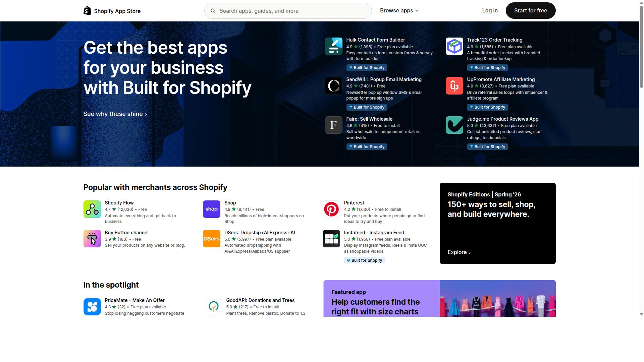Open Instafeed - Instagram Feed title link

[374, 233]
